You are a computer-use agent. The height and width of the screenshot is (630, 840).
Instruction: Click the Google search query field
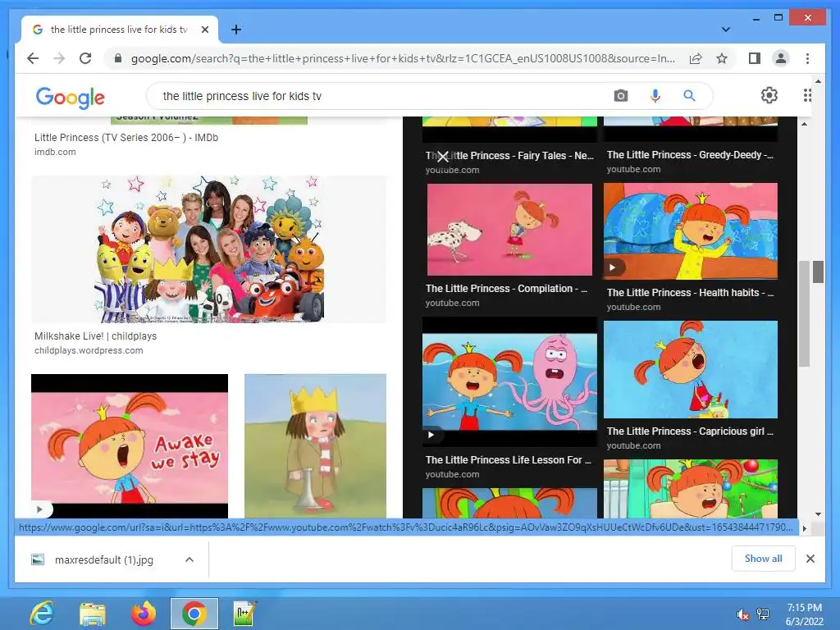click(x=381, y=96)
